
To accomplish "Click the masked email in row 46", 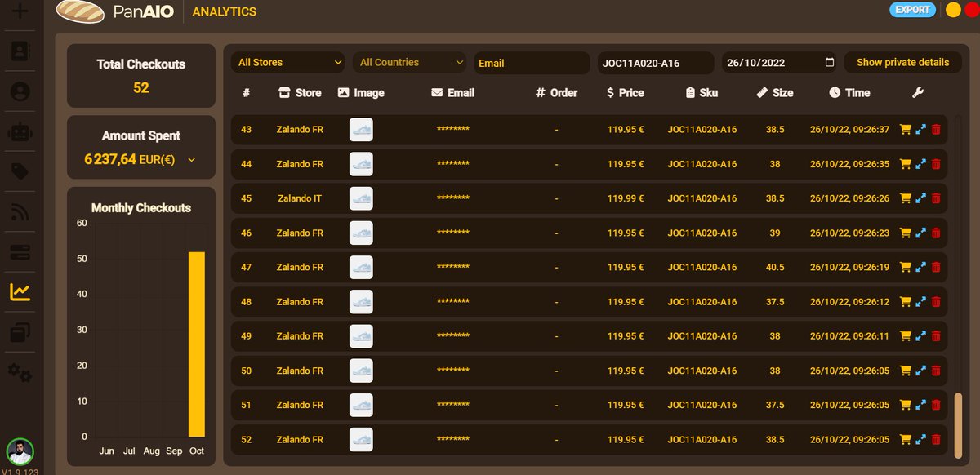I will 453,233.
